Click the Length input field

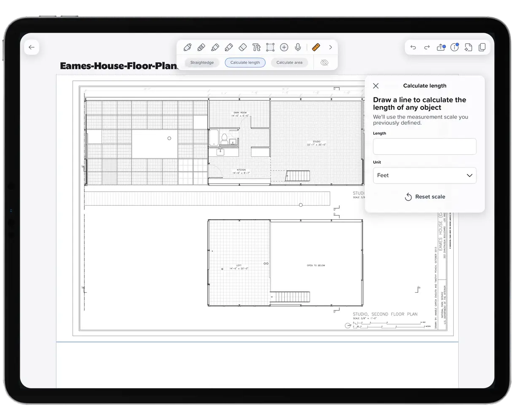[x=425, y=147]
